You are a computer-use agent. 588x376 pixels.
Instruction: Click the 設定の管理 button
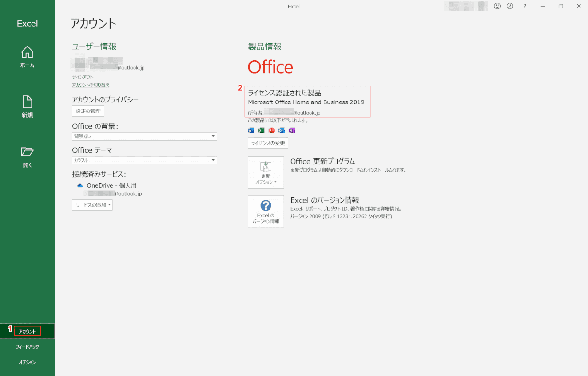pyautogui.click(x=88, y=111)
